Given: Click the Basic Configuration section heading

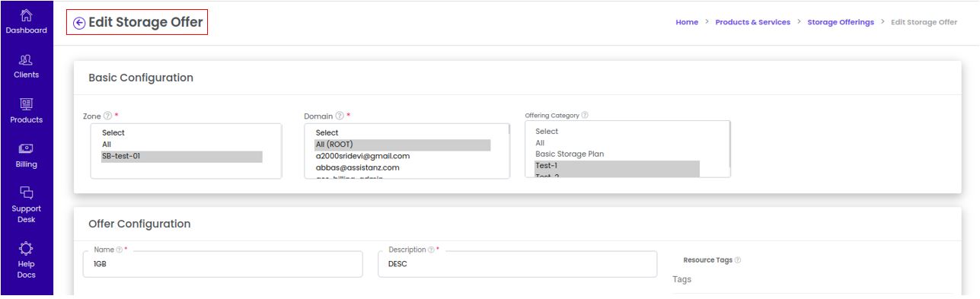Looking at the screenshot, I should point(141,78).
